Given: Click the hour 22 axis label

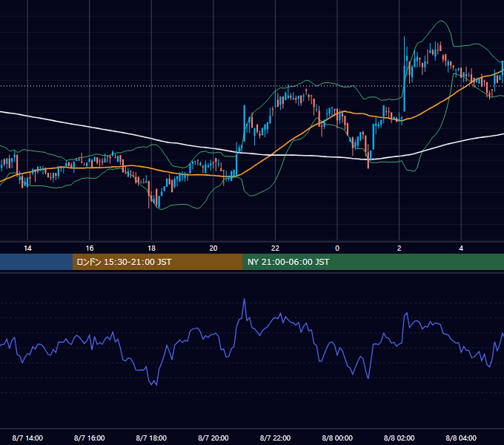Looking at the screenshot, I should (x=275, y=248).
